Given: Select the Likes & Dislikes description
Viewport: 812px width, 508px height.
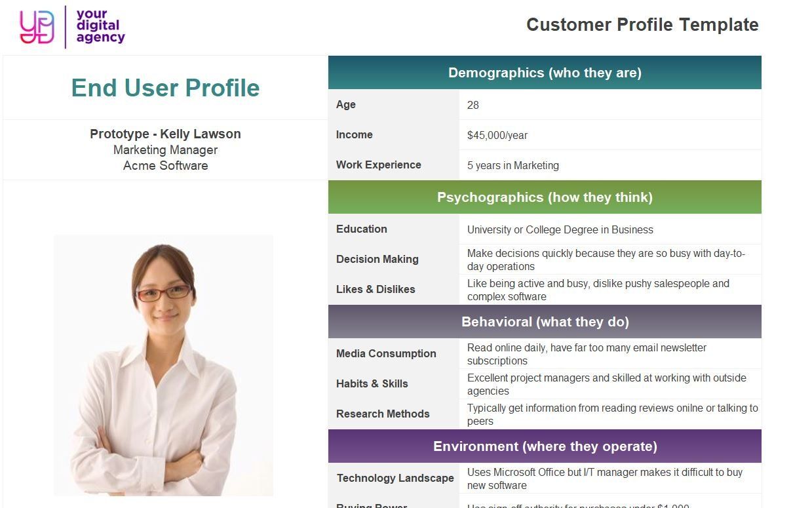Looking at the screenshot, I should tap(598, 290).
